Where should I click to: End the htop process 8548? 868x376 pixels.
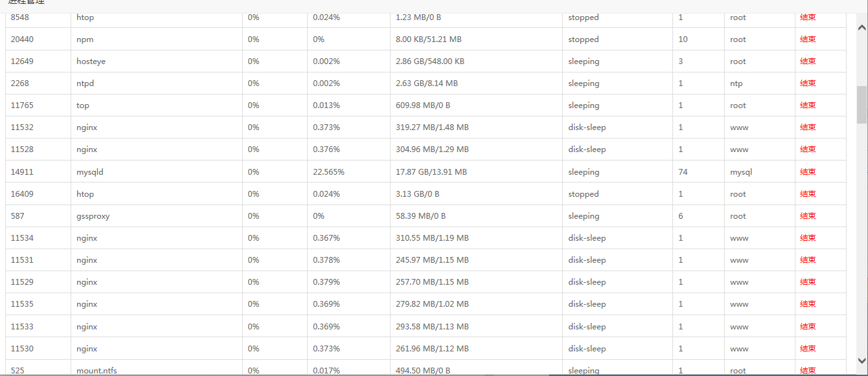pyautogui.click(x=808, y=17)
